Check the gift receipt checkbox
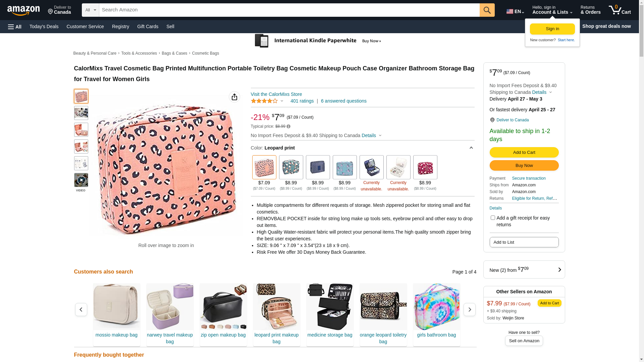The width and height of the screenshot is (644, 362). pyautogui.click(x=493, y=218)
